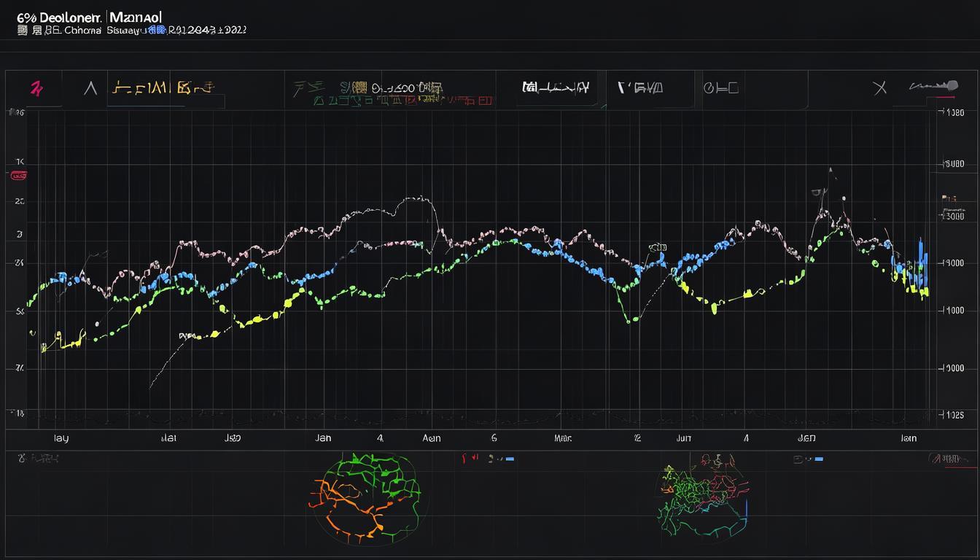The width and height of the screenshot is (980, 560).
Task: Click the "Jan" label on the time axis
Action: coord(322,438)
